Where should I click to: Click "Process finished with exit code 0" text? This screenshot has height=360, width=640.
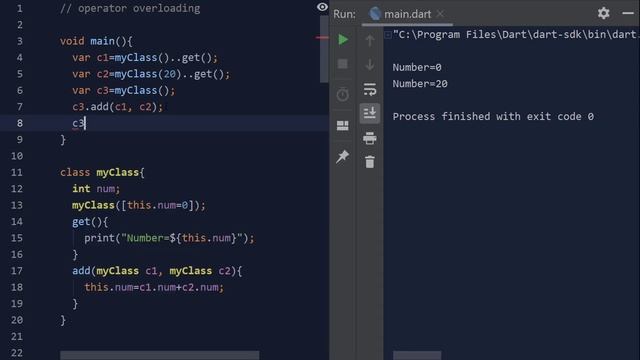click(493, 117)
